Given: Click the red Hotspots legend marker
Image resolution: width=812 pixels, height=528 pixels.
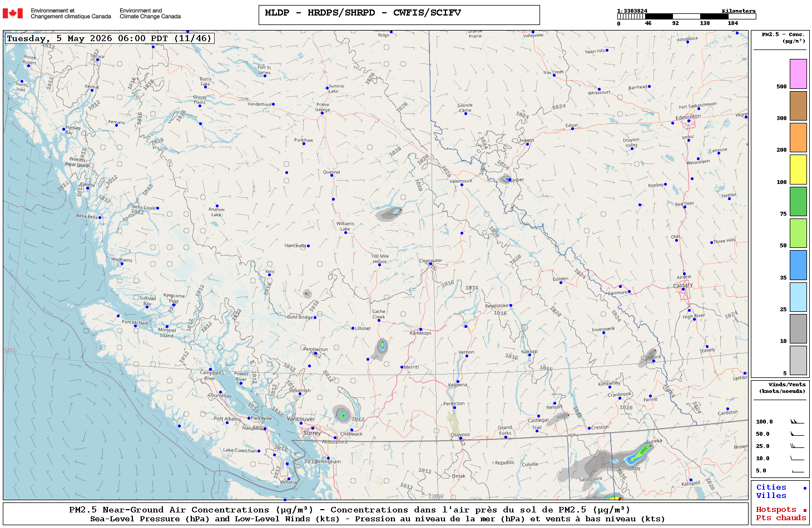Looking at the screenshot, I should pyautogui.click(x=805, y=510).
